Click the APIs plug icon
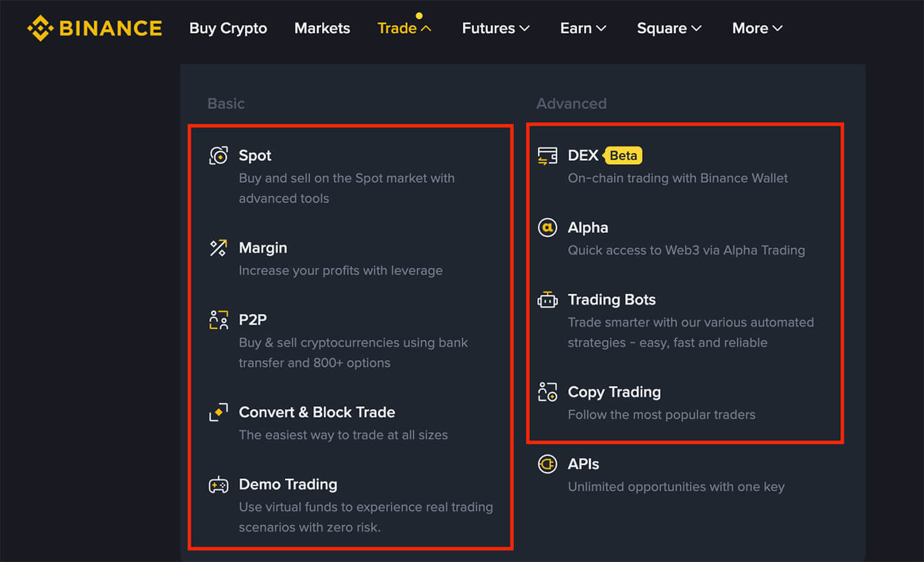The height and width of the screenshot is (562, 924). click(547, 464)
